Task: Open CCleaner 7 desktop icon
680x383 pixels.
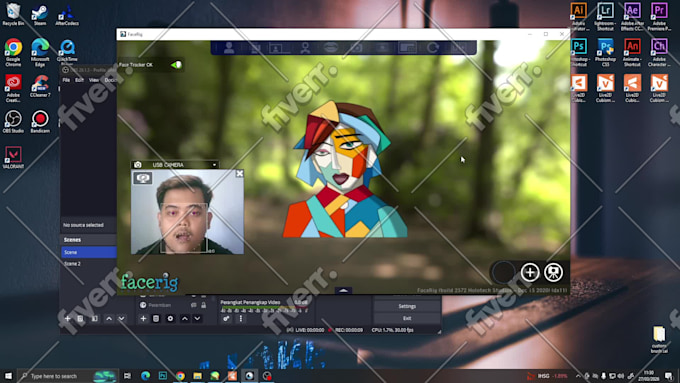Action: 40,86
